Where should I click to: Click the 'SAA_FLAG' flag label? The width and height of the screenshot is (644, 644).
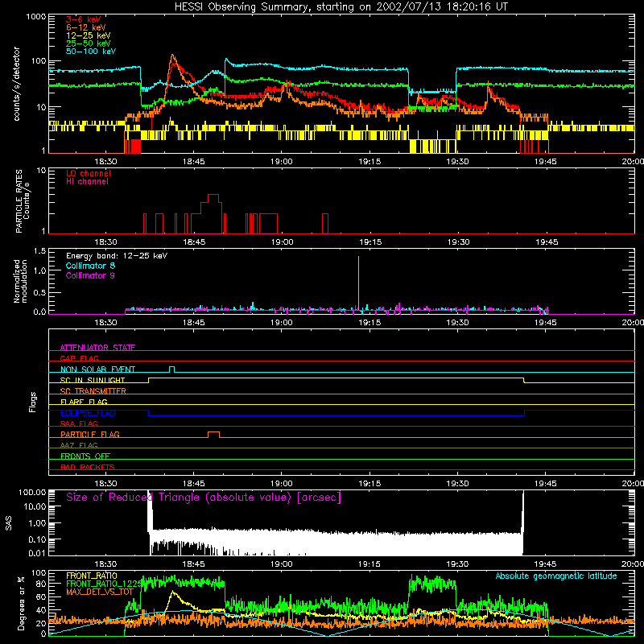[79, 423]
